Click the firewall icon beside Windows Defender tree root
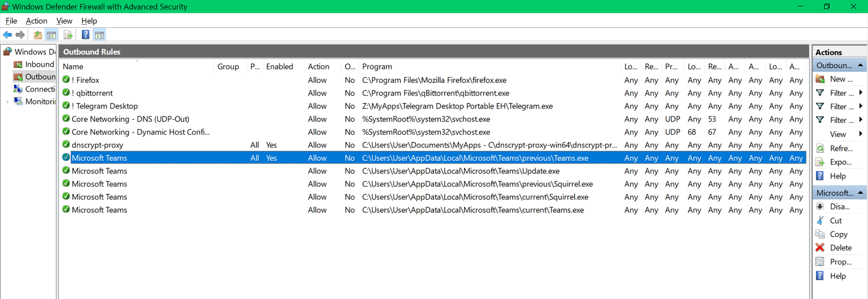The image size is (868, 299). click(8, 51)
